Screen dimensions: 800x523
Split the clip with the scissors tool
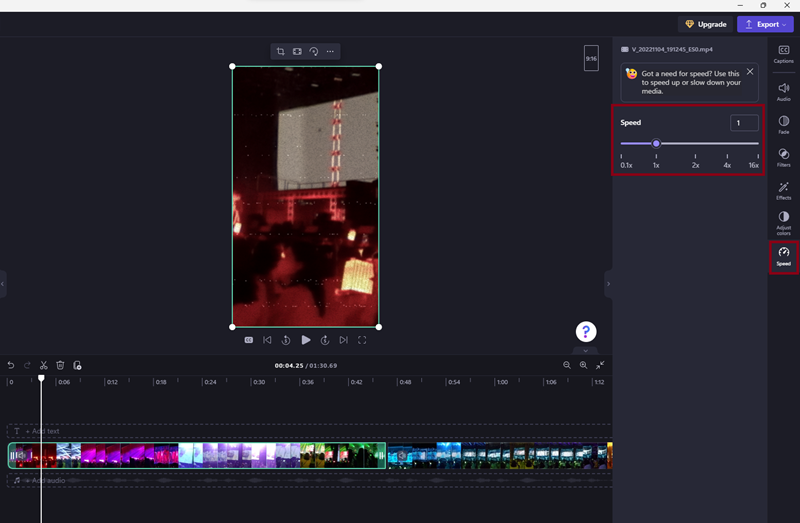[44, 365]
